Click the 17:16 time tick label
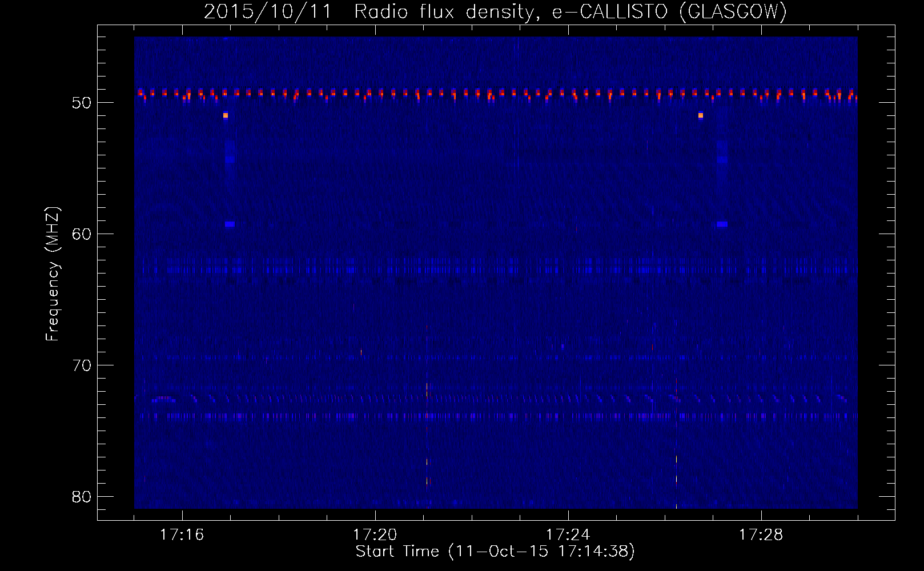The image size is (924, 571). point(182,535)
